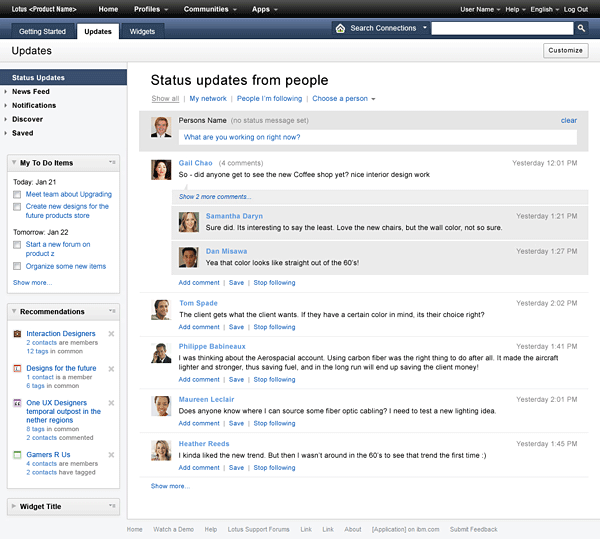Click the What are you working on field

[x=378, y=137]
